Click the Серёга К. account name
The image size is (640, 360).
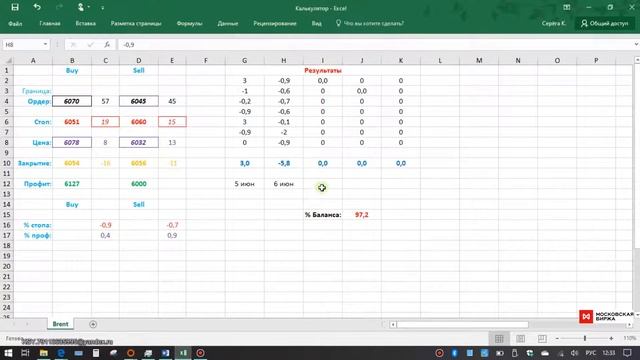pos(553,23)
